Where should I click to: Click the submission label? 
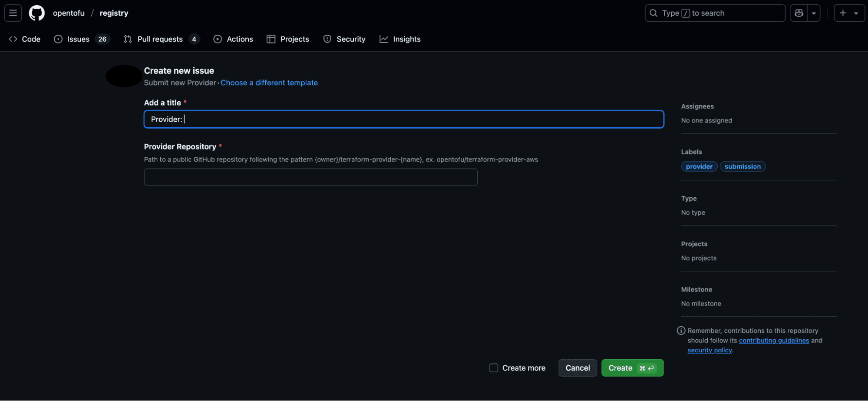click(x=743, y=166)
